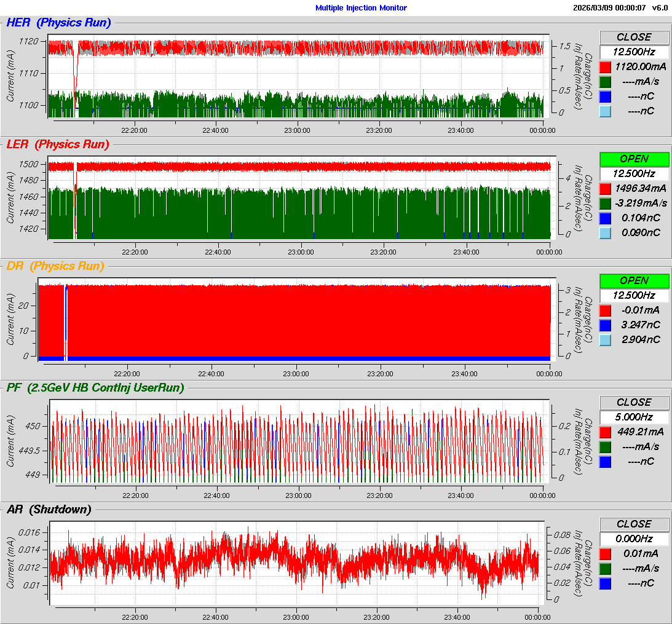Image resolution: width=672 pixels, height=624 pixels.
Task: Toggle the DR OPEN status indicator
Action: [634, 280]
